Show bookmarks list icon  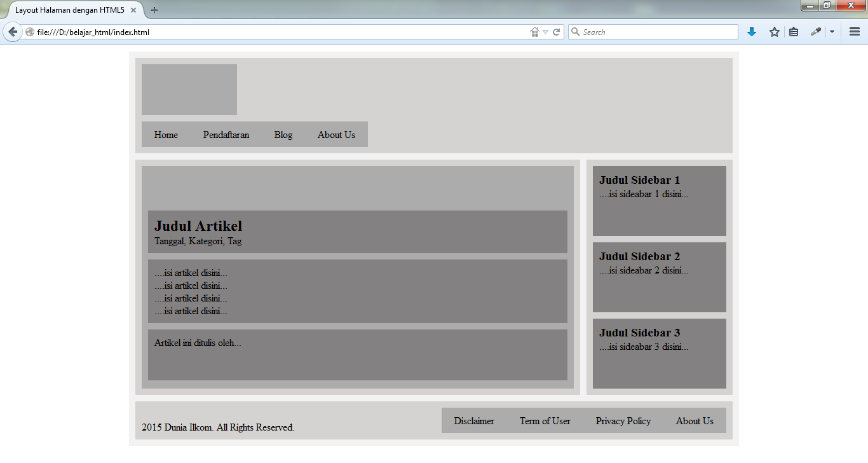point(794,32)
